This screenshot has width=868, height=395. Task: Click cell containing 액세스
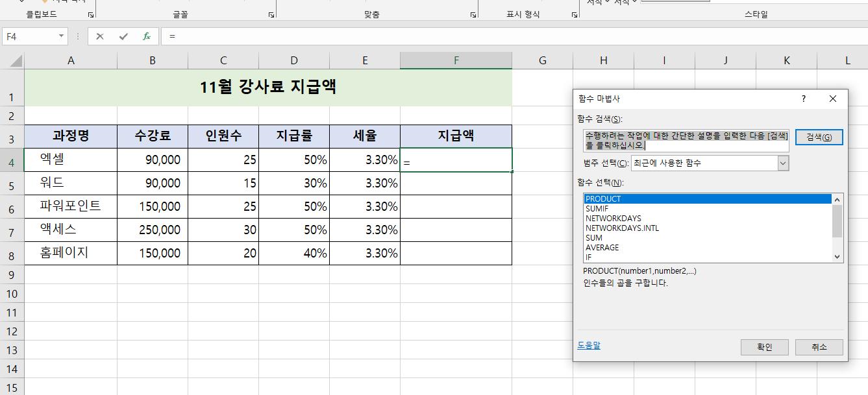coord(71,230)
